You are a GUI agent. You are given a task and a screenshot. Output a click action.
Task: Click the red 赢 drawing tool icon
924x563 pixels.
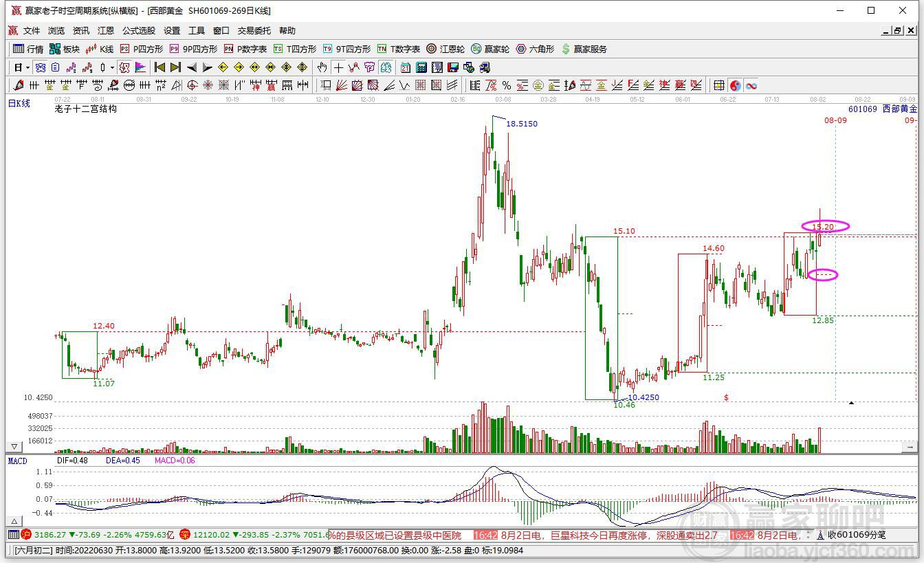pos(272,85)
